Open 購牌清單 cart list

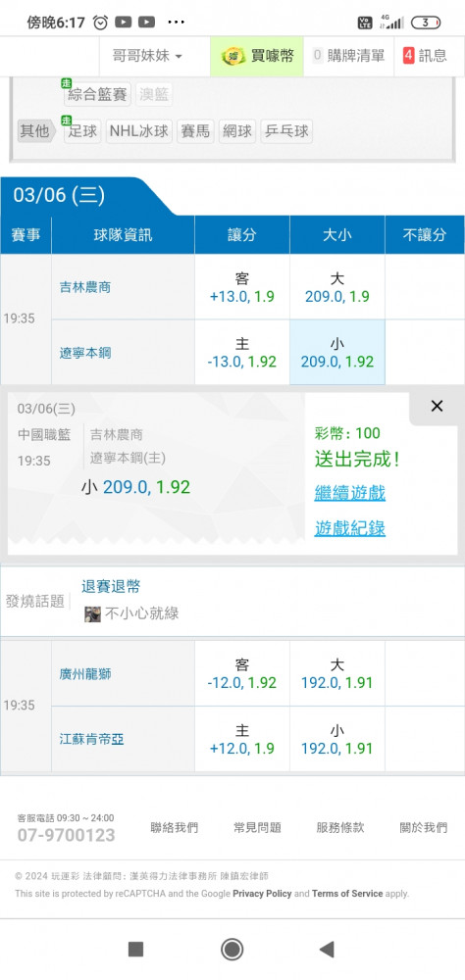click(348, 56)
